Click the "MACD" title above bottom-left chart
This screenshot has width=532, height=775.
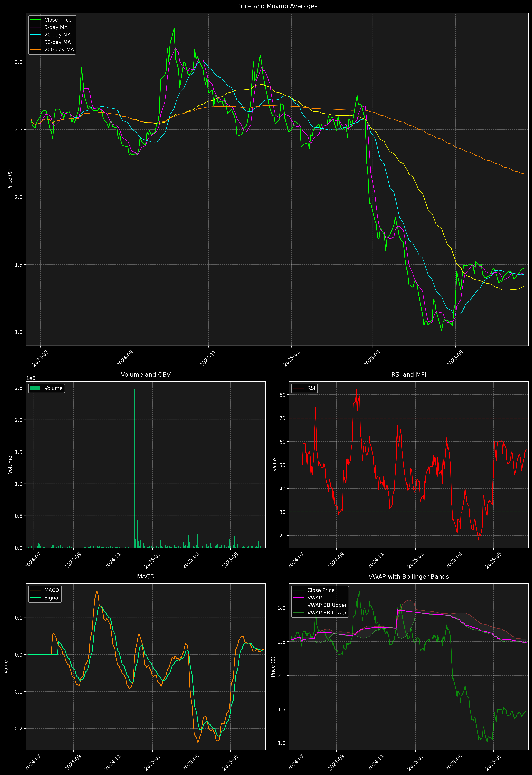click(x=146, y=577)
